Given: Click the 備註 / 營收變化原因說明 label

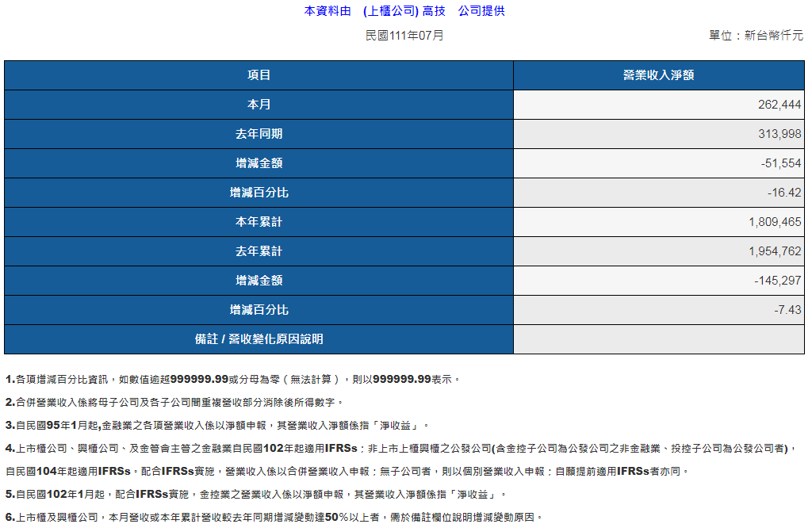Looking at the screenshot, I should pos(259,339).
